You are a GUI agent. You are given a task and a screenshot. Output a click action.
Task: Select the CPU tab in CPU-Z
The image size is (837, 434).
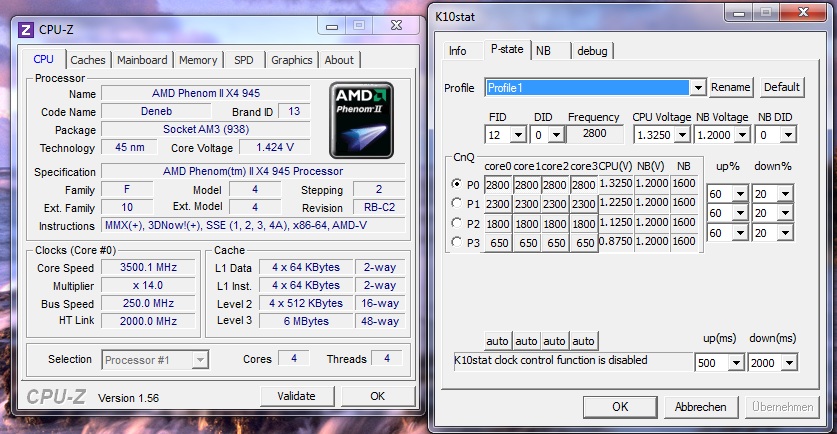(x=44, y=59)
